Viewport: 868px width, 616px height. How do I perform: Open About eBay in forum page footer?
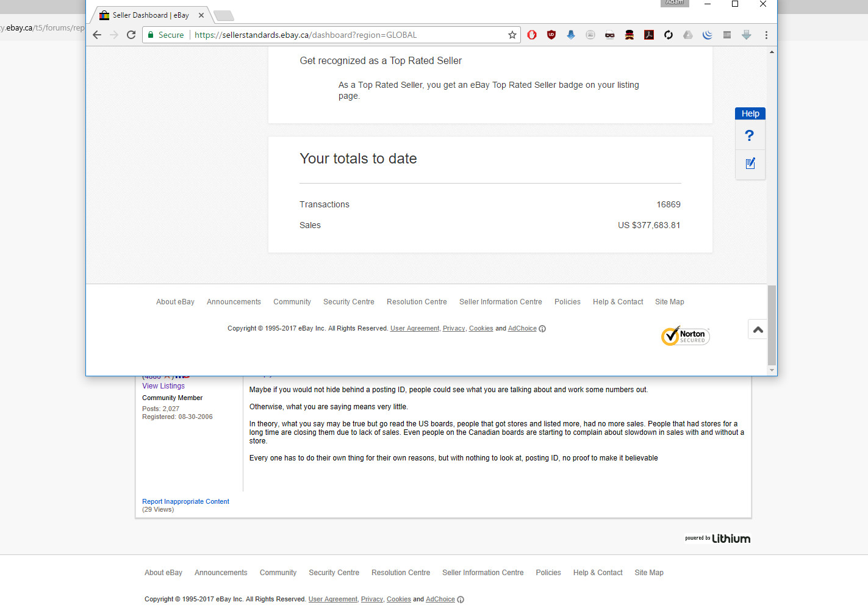tap(163, 573)
